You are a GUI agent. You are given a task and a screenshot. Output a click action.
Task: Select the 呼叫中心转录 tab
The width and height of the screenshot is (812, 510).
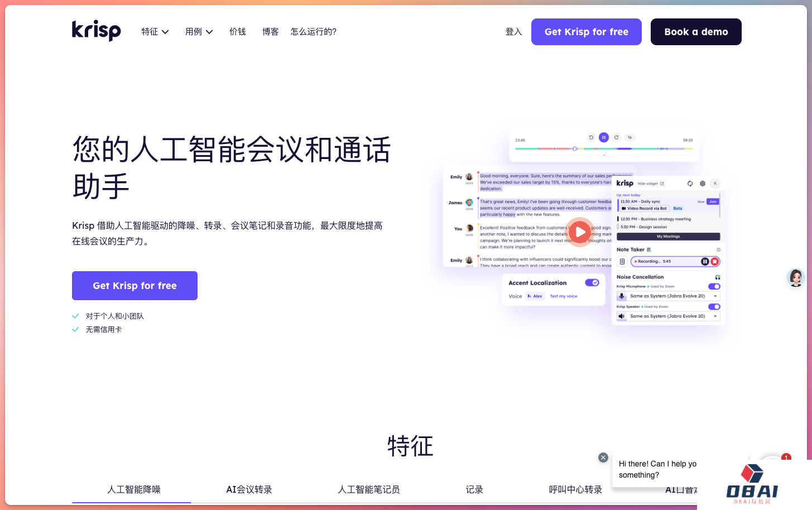coord(575,489)
